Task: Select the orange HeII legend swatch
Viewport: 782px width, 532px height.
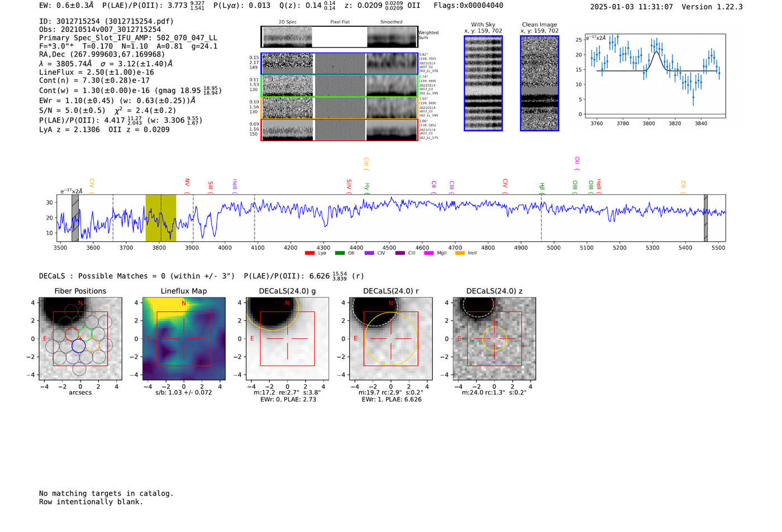Action: [460, 253]
